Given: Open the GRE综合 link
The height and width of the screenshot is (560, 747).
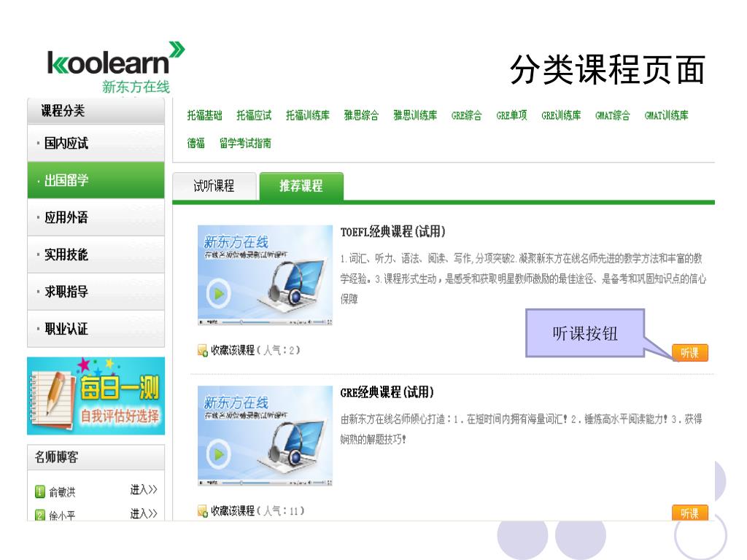Looking at the screenshot, I should (x=466, y=115).
